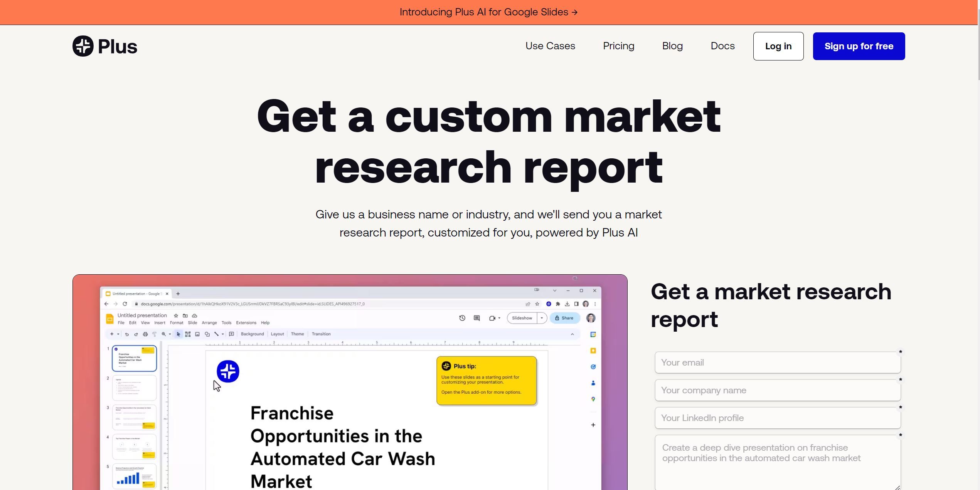Open View menu in Slides demo
This screenshot has width=980, height=490.
145,323
